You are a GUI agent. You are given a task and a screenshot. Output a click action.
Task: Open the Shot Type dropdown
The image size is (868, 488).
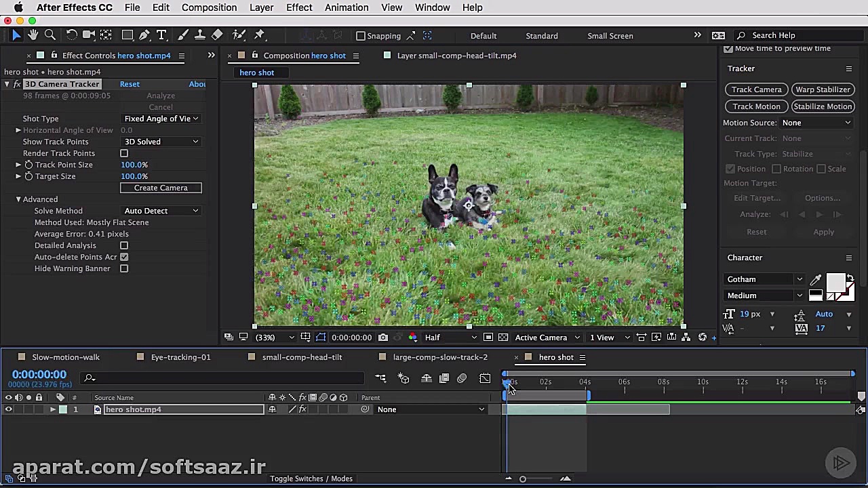pos(161,119)
